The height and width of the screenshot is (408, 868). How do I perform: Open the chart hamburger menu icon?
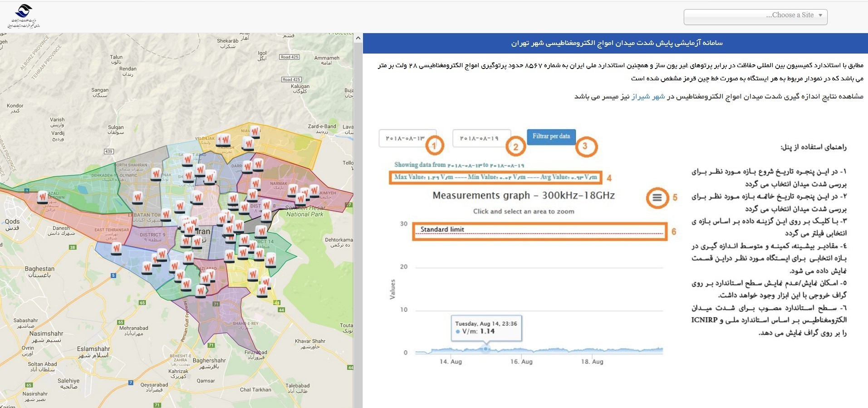(x=657, y=197)
